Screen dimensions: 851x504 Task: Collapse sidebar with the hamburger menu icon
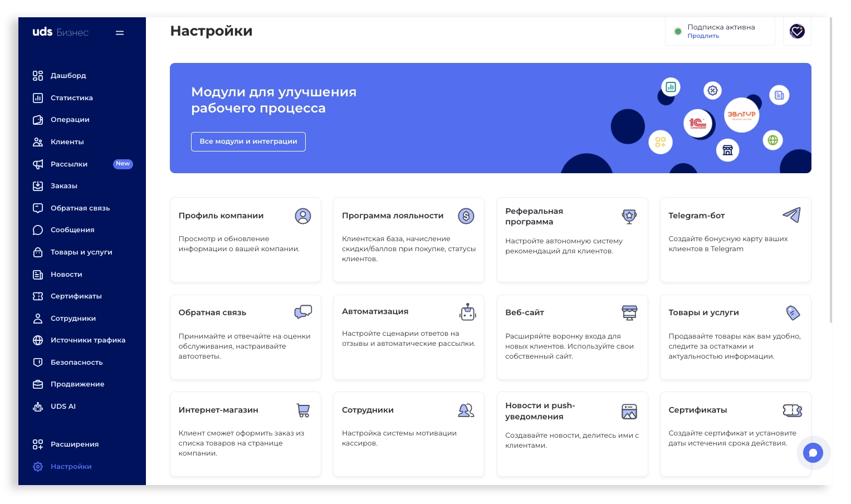119,33
